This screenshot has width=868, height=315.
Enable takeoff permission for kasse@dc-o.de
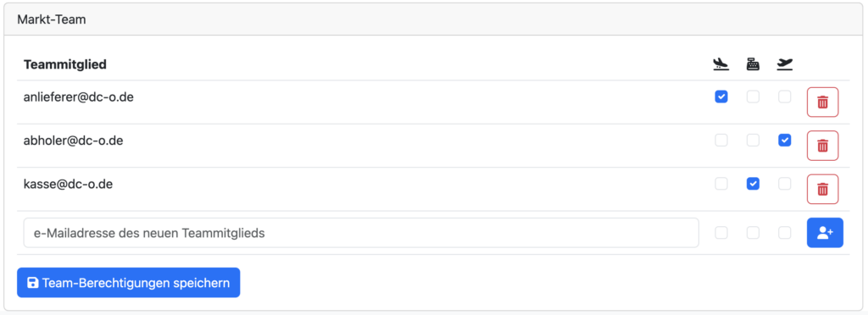click(x=784, y=184)
